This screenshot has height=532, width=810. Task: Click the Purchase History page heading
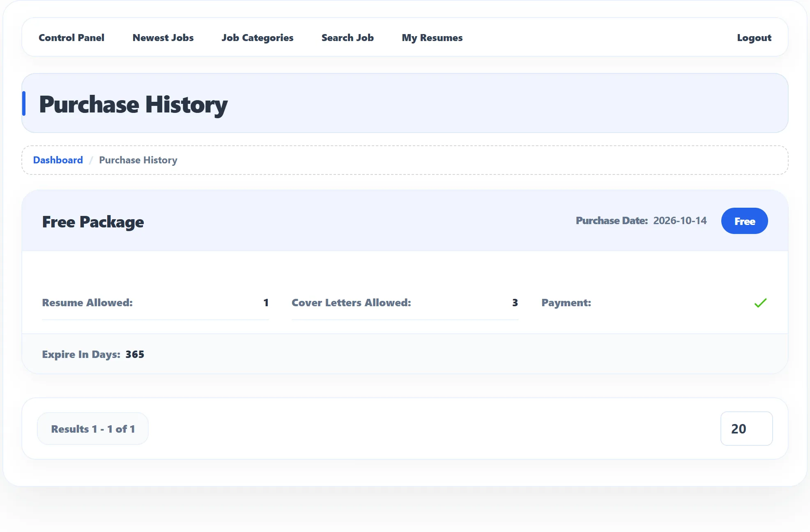[133, 104]
